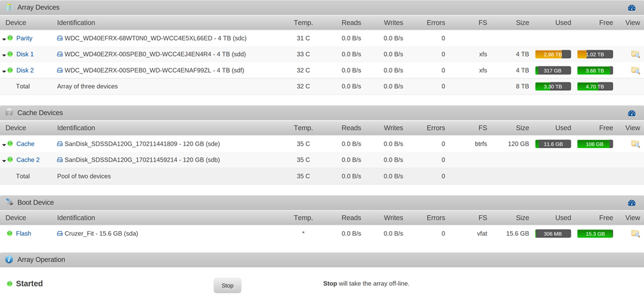
Task: Expand the arrow next to Cache device
Action: click(4, 145)
